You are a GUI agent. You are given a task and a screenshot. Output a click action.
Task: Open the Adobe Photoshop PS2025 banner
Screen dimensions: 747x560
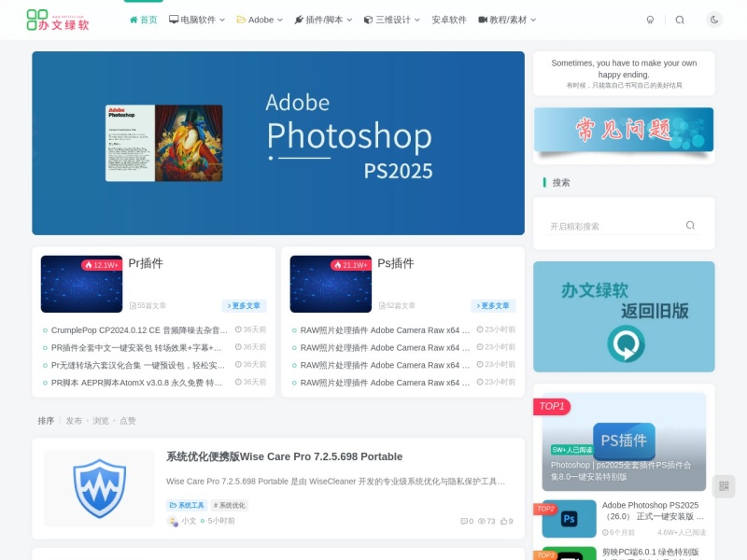pyautogui.click(x=278, y=143)
